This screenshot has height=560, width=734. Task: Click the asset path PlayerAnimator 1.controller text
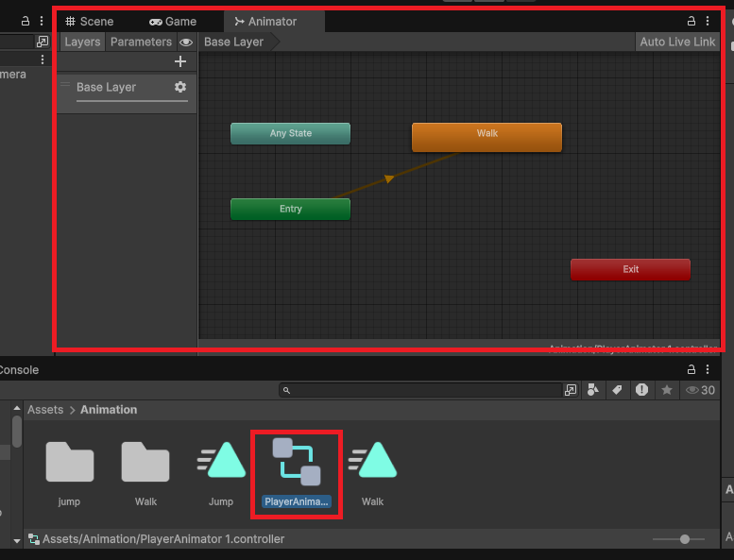pyautogui.click(x=163, y=539)
